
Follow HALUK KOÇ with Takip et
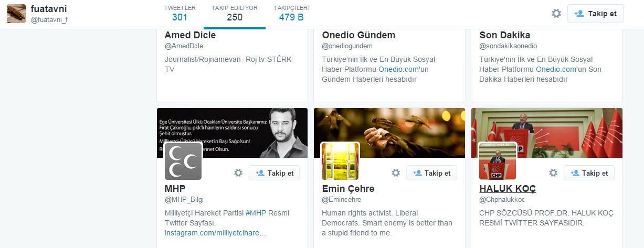[589, 173]
